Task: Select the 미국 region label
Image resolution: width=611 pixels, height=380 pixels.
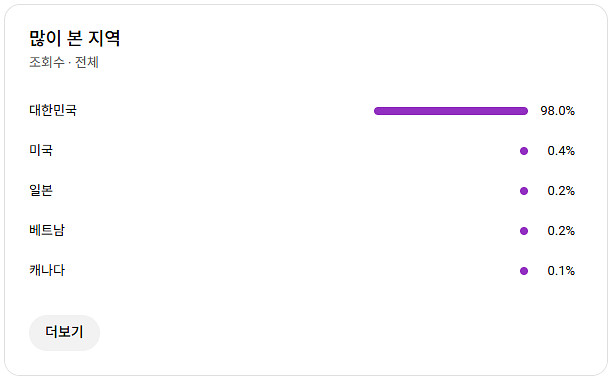Action: tap(41, 150)
